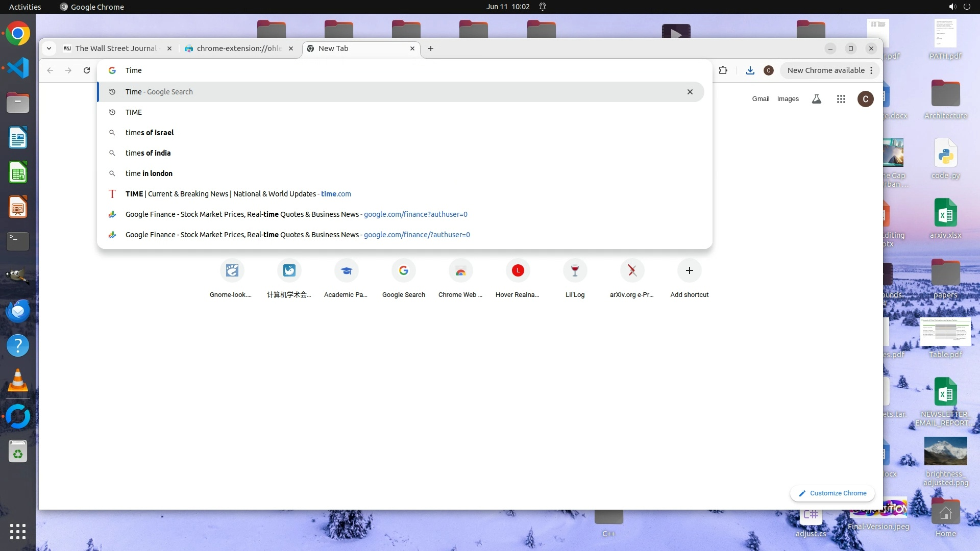Screen dimensions: 980x551
Task: Open the Lil'Log shortcut
Action: [575, 271]
